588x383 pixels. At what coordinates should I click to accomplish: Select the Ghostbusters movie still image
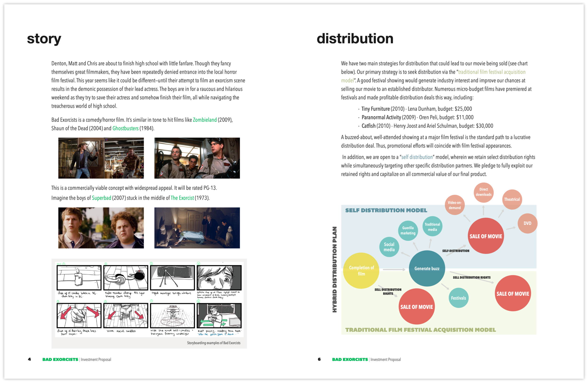(197, 158)
